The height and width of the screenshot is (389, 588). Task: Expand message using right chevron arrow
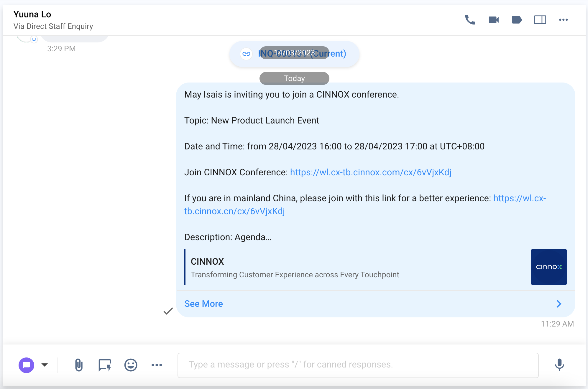(x=559, y=304)
